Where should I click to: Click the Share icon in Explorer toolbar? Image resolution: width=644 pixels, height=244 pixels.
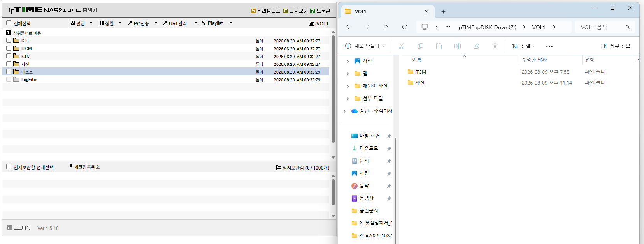476,46
